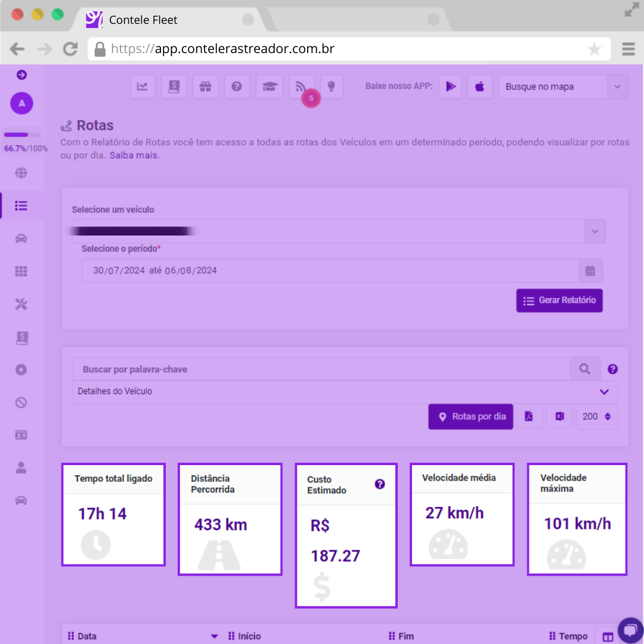The image size is (644, 644).
Task: Expand the sidebar with arrow icon
Action: click(x=21, y=75)
